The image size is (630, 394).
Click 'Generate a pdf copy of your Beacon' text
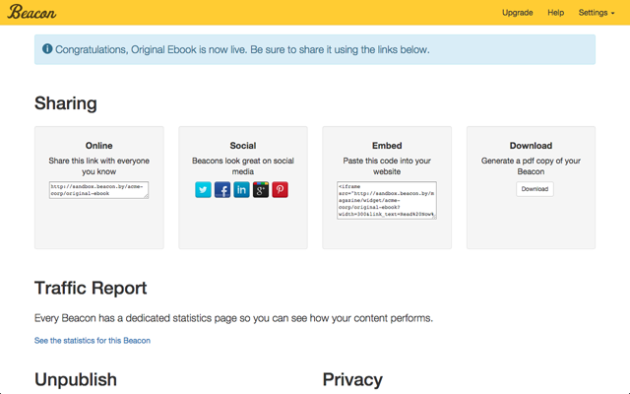click(531, 166)
